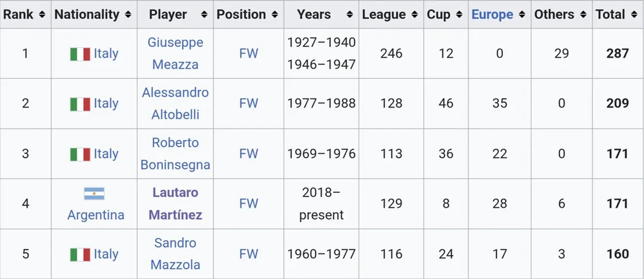The image size is (644, 279).
Task: Sort table by Rank column arrows
Action: pyautogui.click(x=42, y=15)
